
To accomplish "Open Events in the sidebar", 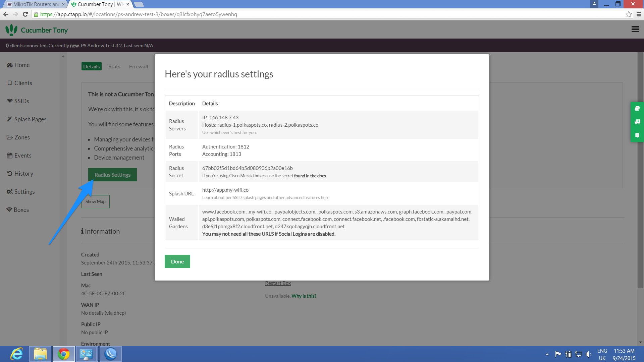I will point(19,156).
